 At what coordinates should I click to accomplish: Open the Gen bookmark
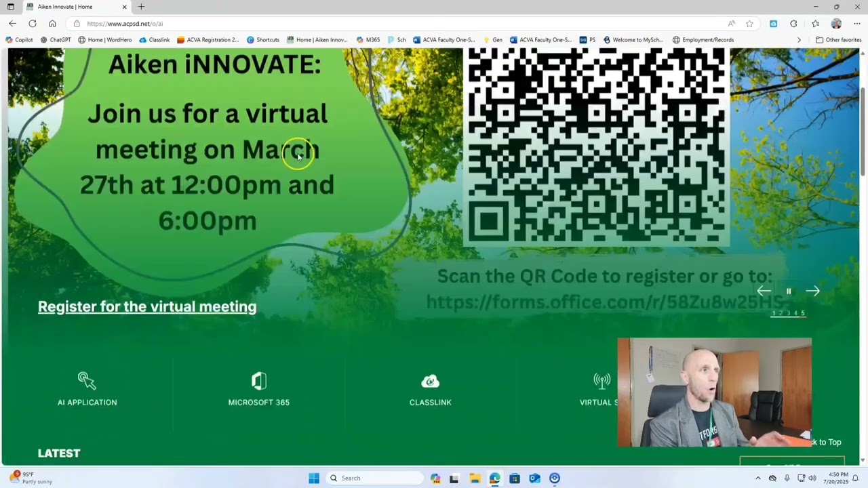[492, 40]
